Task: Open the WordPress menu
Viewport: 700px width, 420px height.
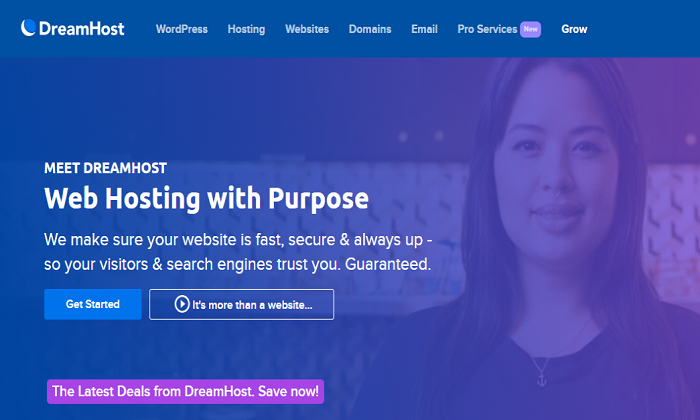Action: [182, 29]
